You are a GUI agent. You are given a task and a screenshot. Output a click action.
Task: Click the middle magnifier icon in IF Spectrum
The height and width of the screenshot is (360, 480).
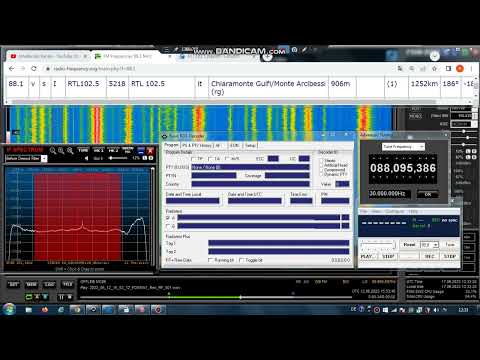61,151
